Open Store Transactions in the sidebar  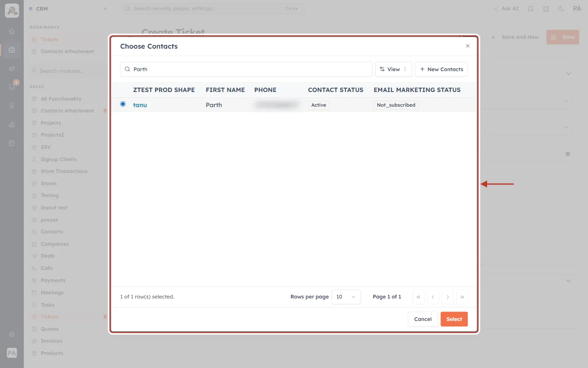tap(64, 171)
